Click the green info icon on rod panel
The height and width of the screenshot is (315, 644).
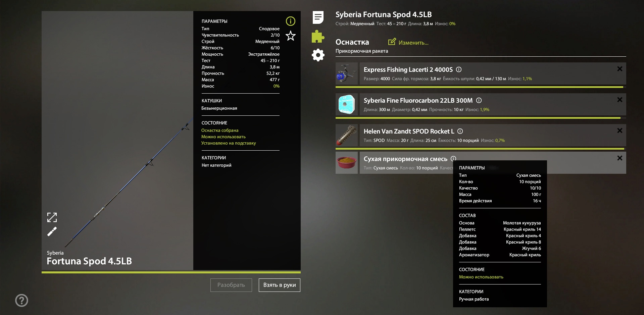pyautogui.click(x=290, y=21)
